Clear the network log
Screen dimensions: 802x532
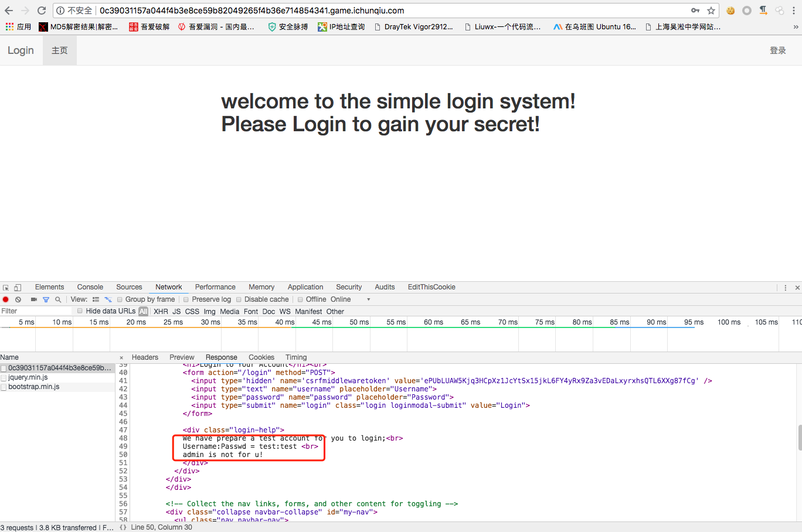tap(18, 299)
